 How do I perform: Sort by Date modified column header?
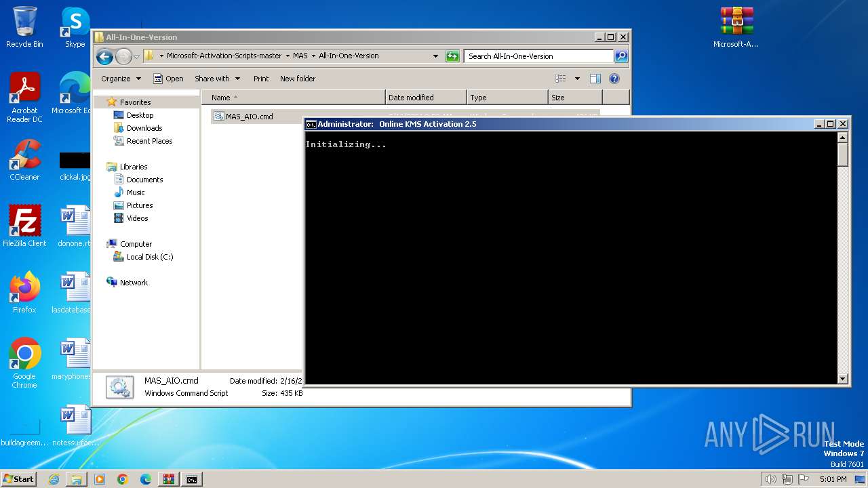tap(426, 98)
